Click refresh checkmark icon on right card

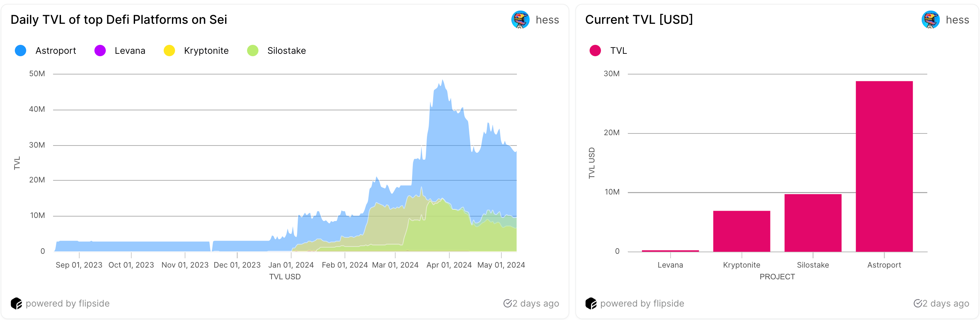pos(918,303)
